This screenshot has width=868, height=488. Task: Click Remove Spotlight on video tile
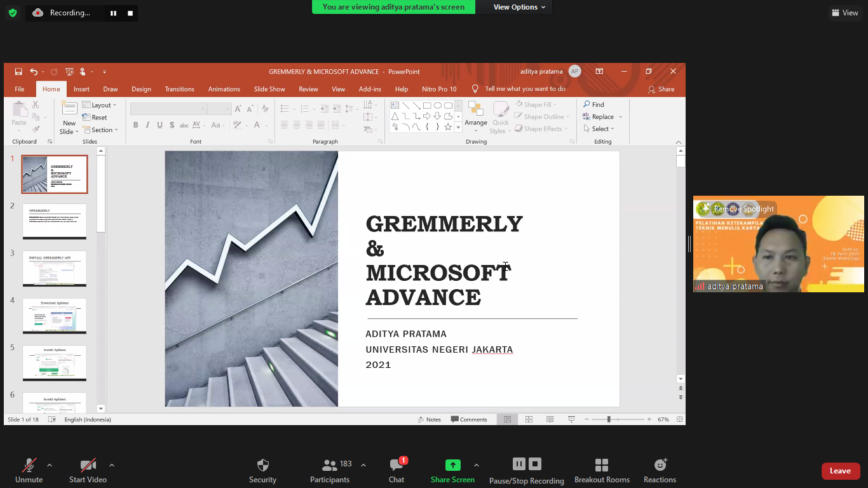pyautogui.click(x=744, y=209)
